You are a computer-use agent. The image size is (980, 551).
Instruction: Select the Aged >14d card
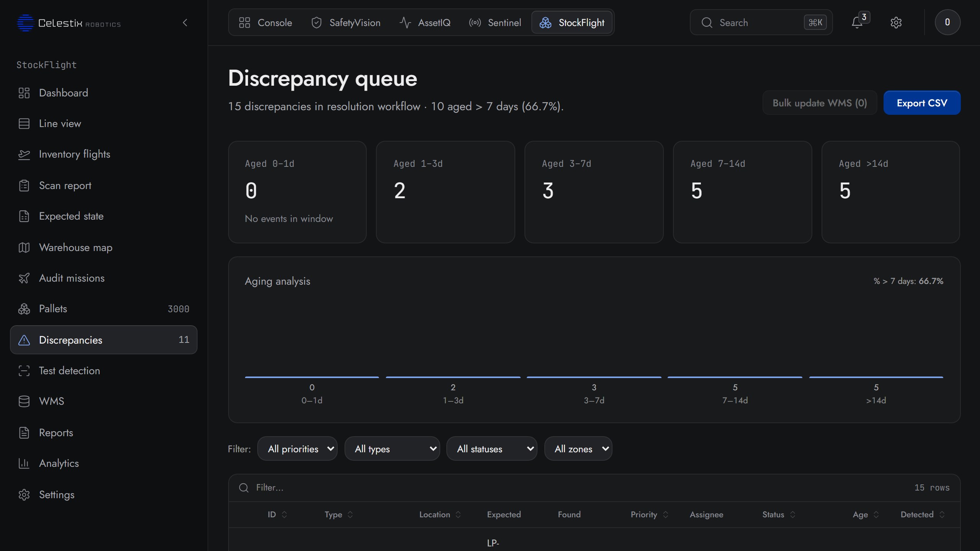pyautogui.click(x=890, y=192)
